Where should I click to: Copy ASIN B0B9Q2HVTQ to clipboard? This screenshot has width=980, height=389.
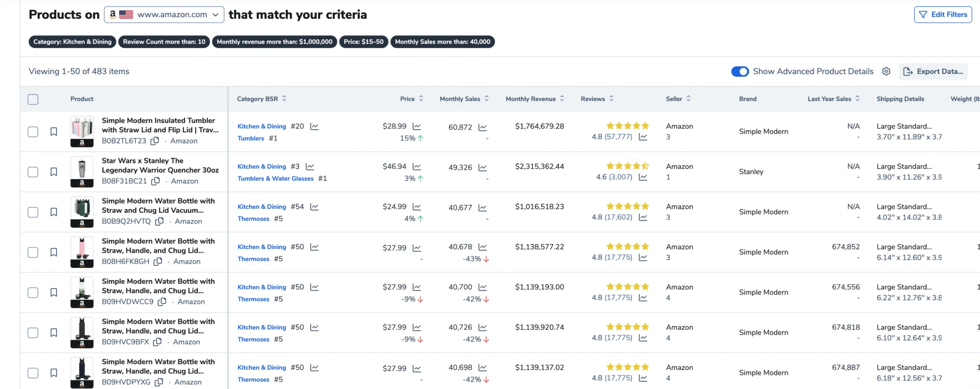(x=159, y=222)
